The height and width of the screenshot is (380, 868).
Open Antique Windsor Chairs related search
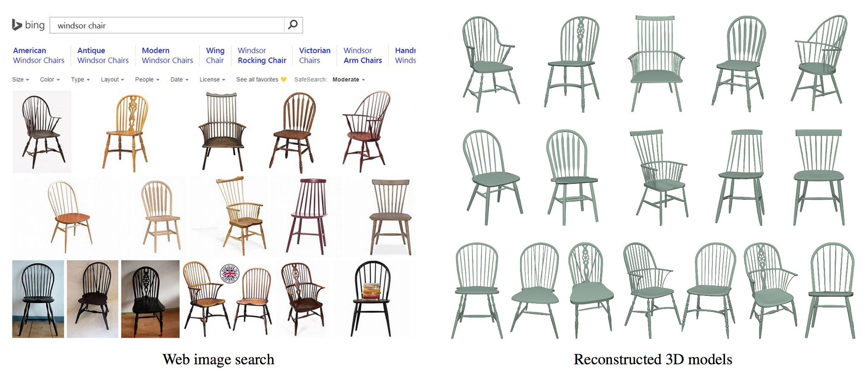pos(103,55)
